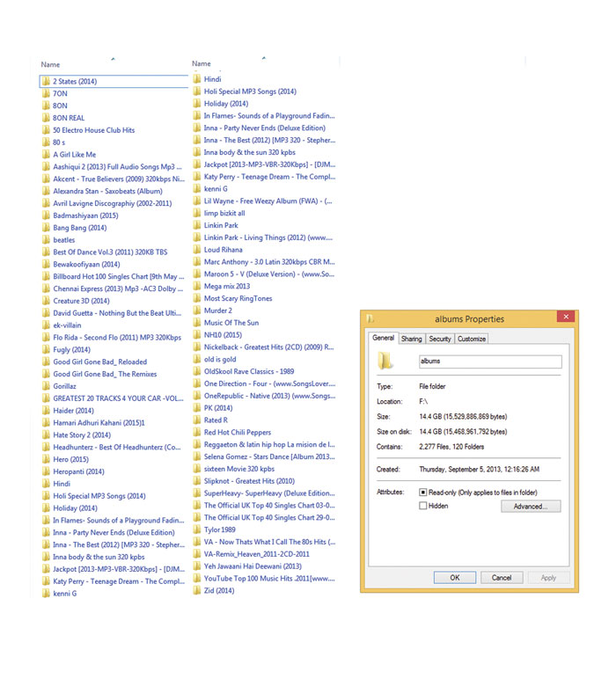Click the albums folder name field

tap(490, 361)
